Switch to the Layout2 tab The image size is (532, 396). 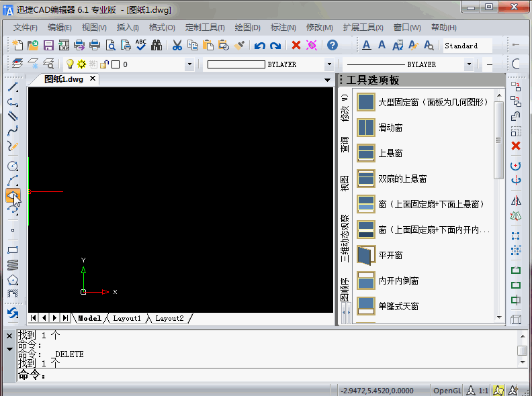coord(170,318)
